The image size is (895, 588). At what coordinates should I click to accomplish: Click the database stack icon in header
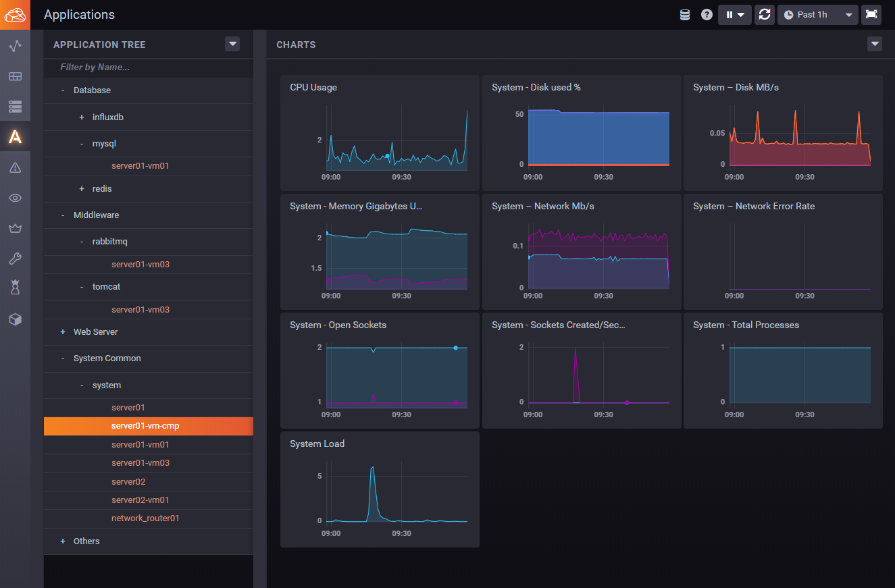(x=685, y=15)
